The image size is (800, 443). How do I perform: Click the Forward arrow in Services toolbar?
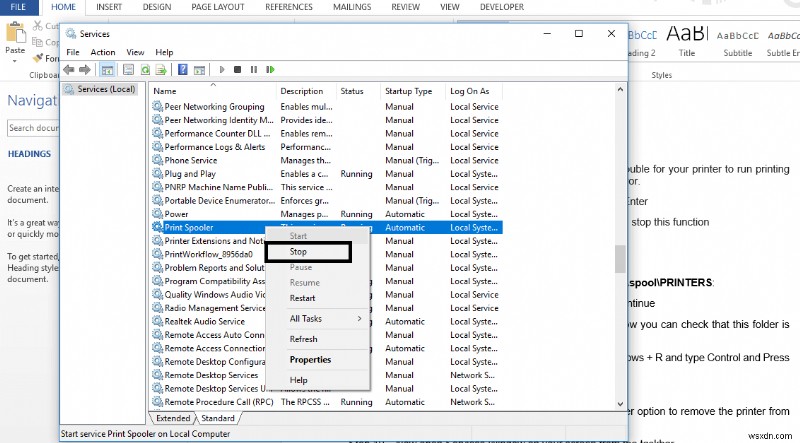[x=85, y=69]
